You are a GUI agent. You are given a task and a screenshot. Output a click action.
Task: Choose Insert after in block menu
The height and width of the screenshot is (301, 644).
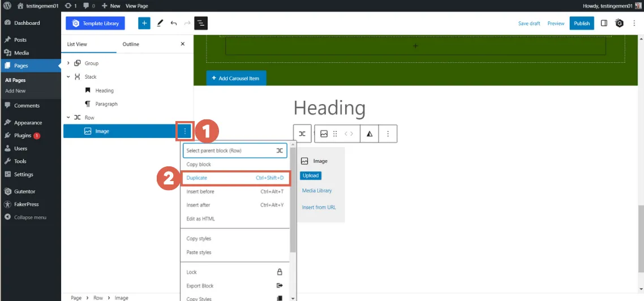tap(235, 205)
